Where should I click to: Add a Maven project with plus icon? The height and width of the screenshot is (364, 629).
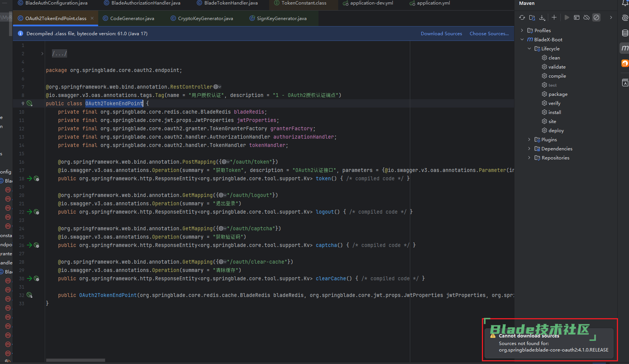click(x=554, y=17)
